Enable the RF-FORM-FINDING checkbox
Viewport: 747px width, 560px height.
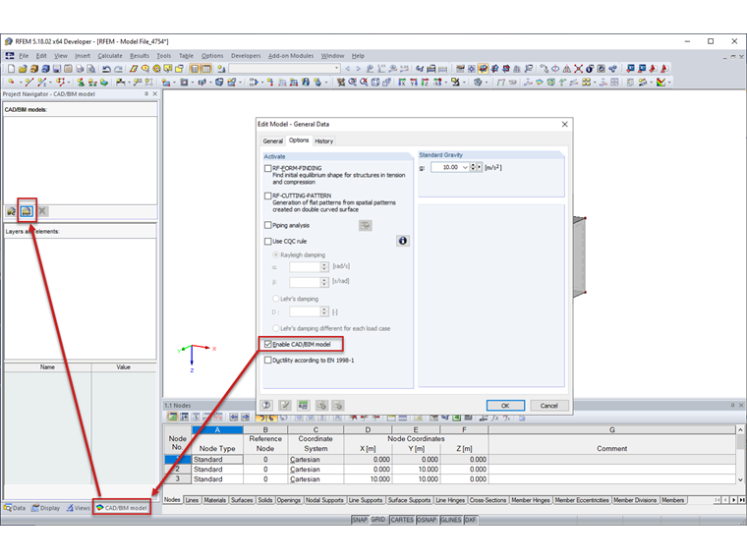click(267, 168)
